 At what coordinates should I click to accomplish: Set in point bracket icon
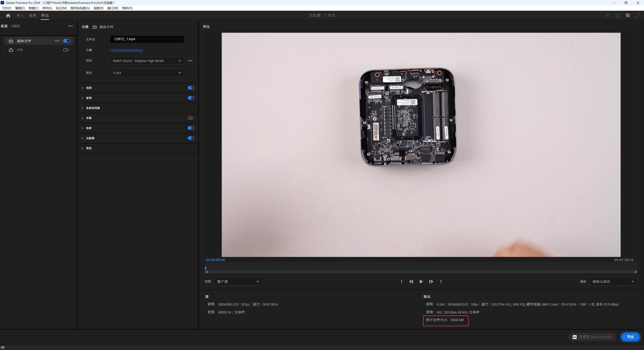click(x=401, y=282)
